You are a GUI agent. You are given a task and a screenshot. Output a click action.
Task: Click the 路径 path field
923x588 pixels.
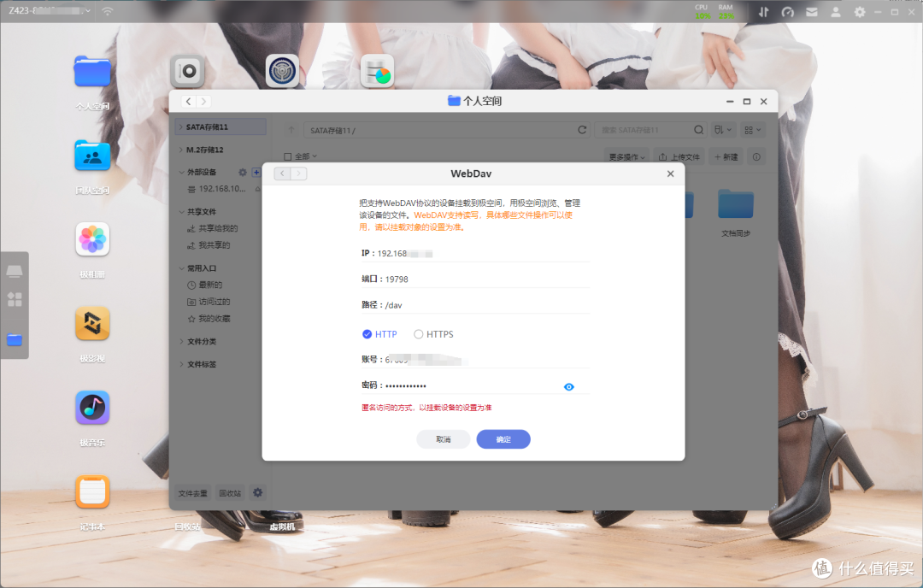click(475, 305)
